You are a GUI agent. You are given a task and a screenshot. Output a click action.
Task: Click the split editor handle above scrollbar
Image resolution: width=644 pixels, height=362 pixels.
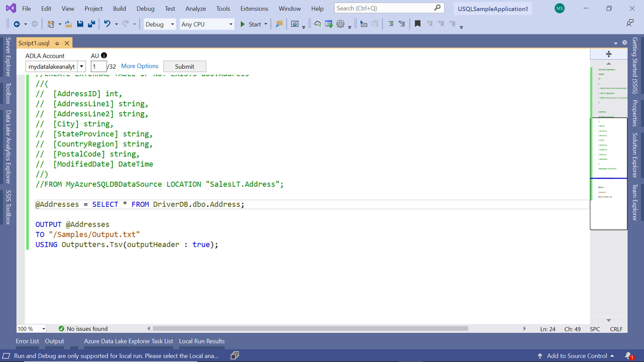pos(608,54)
